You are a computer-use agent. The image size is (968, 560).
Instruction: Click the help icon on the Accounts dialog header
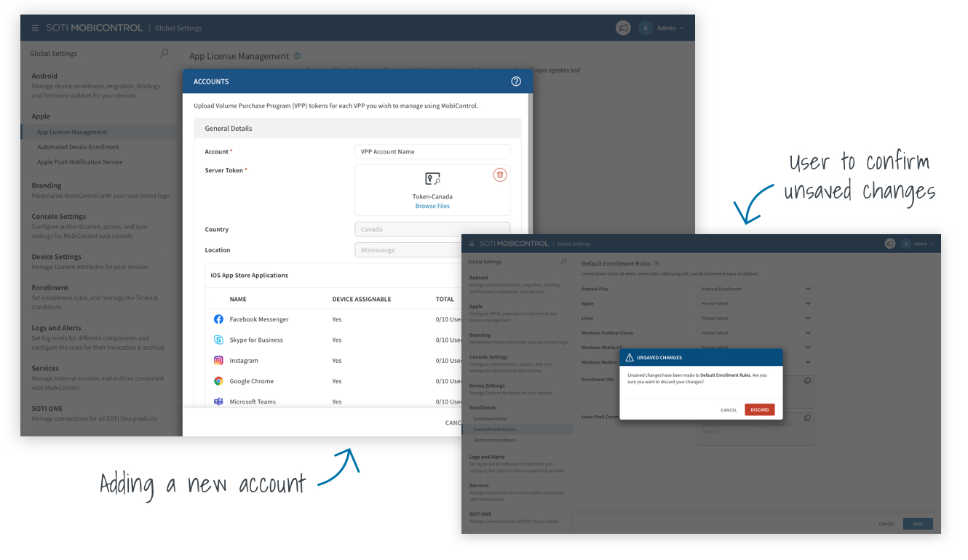pyautogui.click(x=516, y=81)
